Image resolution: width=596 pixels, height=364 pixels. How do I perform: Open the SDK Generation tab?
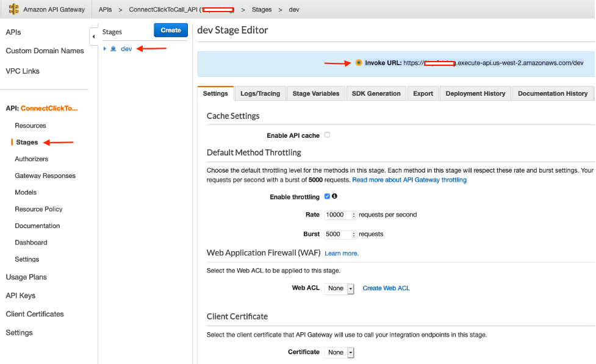point(376,93)
